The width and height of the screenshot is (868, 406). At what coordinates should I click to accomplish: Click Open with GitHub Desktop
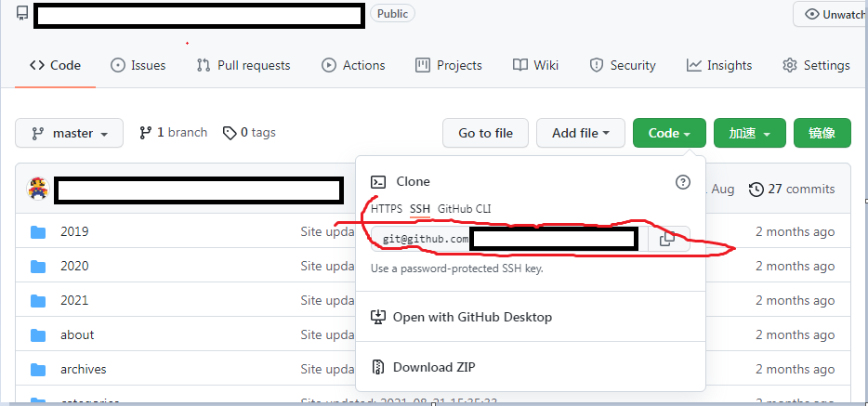(x=461, y=318)
